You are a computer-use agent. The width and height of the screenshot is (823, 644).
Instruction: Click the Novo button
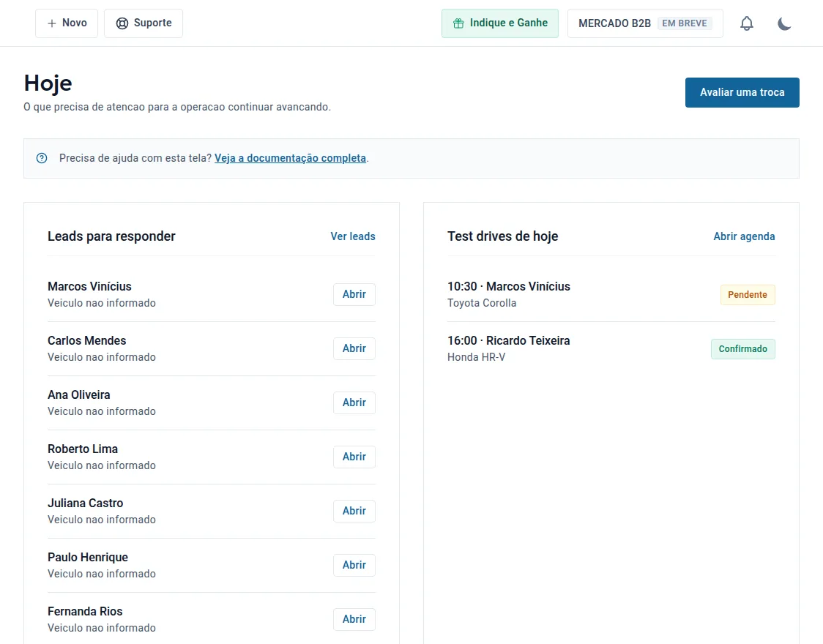coord(67,23)
